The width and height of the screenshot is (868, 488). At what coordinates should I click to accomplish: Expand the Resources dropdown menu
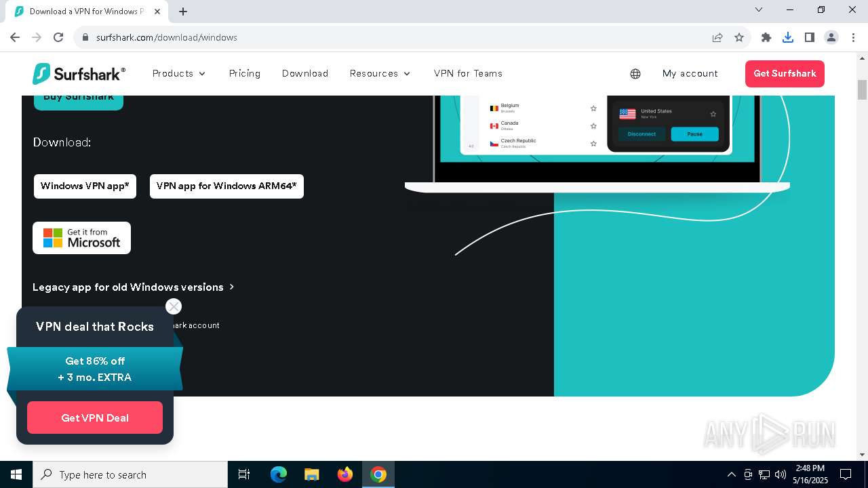[x=380, y=73]
